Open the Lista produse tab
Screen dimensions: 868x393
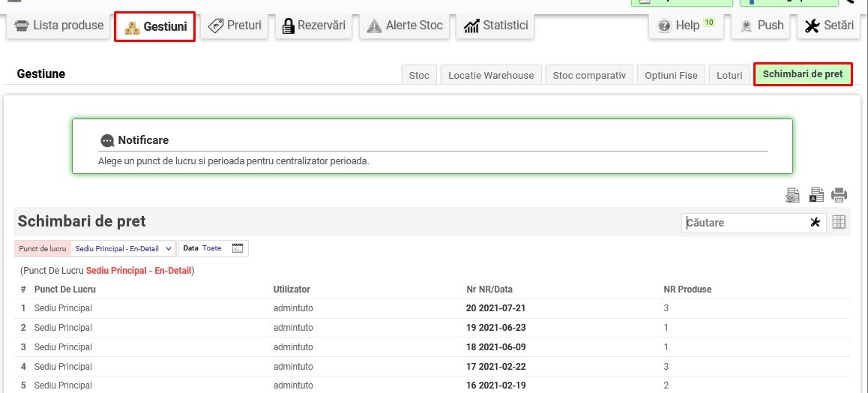(x=58, y=25)
